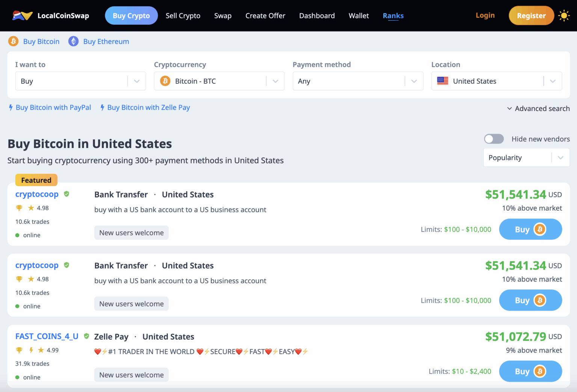Click the trophy icon under FAST_COINS_4_U

pos(19,350)
